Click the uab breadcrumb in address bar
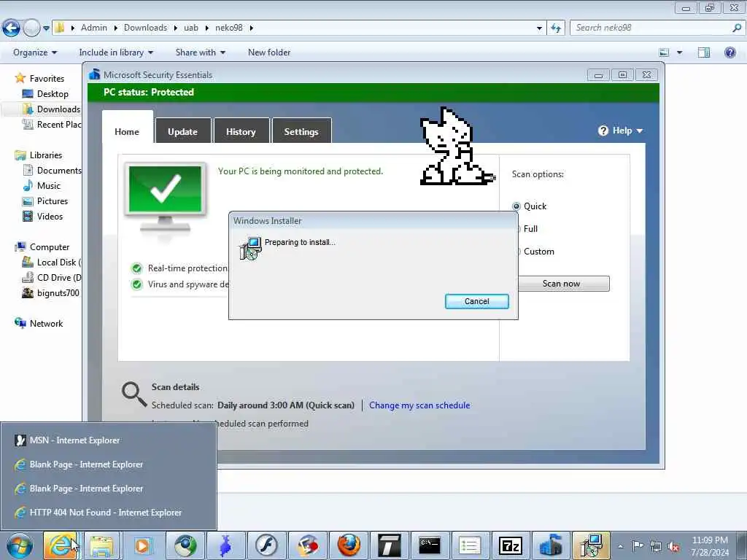This screenshot has width=747, height=560. click(x=191, y=28)
